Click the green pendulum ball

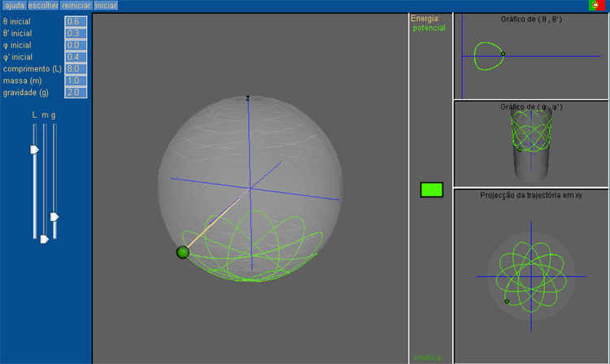[x=182, y=253]
